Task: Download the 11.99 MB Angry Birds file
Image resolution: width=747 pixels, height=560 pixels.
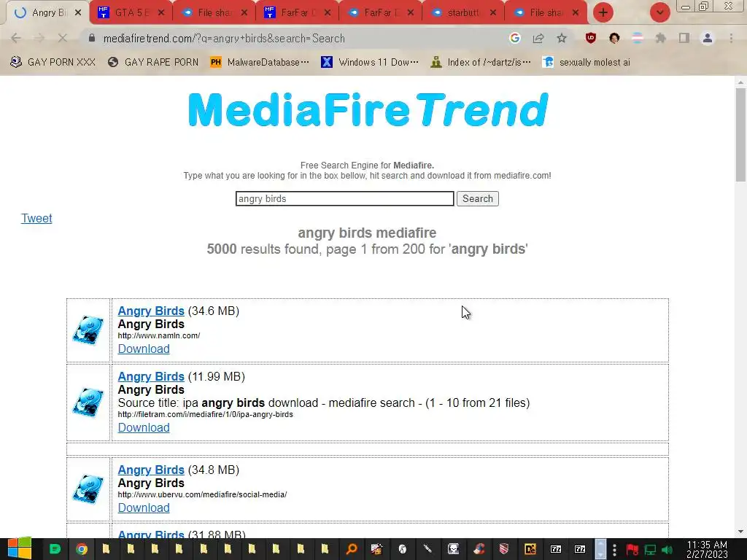Action: tap(144, 427)
